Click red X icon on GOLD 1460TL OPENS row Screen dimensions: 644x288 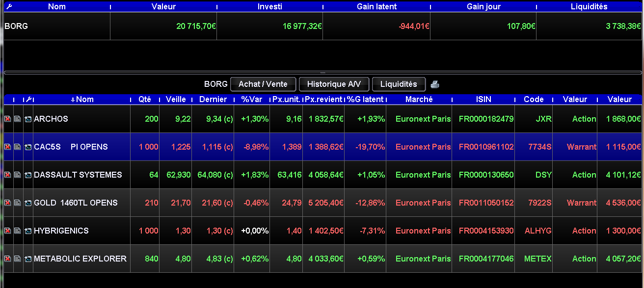tap(8, 203)
